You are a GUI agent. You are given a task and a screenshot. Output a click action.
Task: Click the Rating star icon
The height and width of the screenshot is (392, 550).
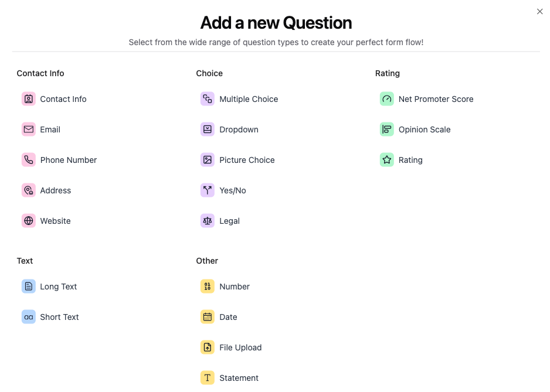click(386, 160)
